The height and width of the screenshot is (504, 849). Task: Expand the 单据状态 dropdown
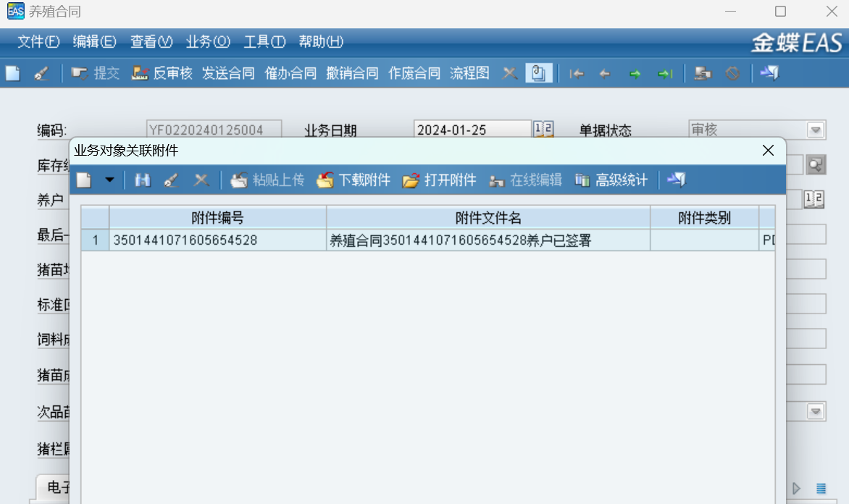pyautogui.click(x=816, y=130)
